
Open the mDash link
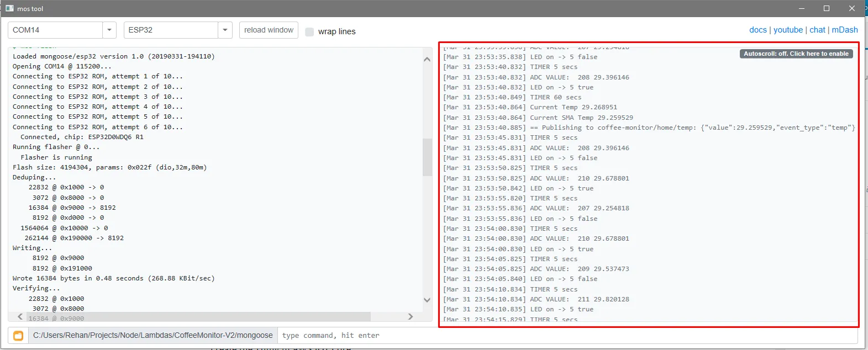click(x=845, y=30)
